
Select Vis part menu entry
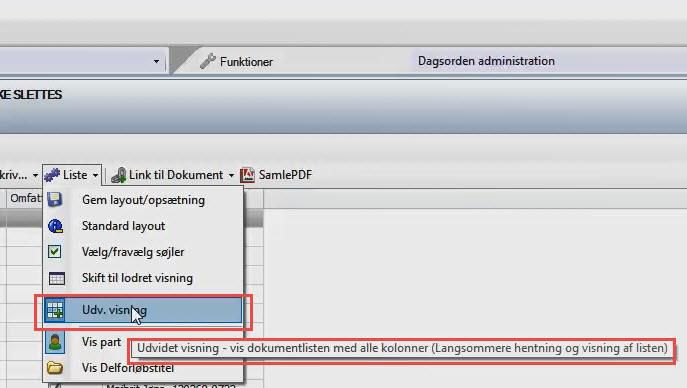tap(101, 342)
